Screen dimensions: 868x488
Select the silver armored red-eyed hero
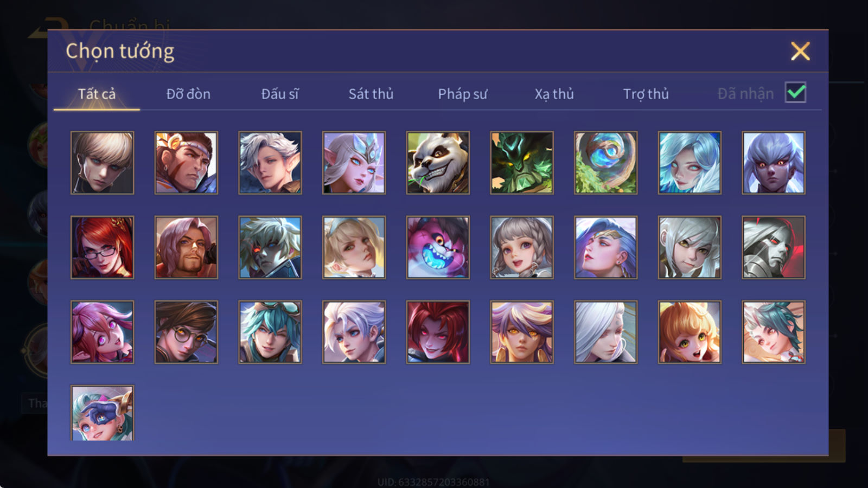(x=774, y=247)
